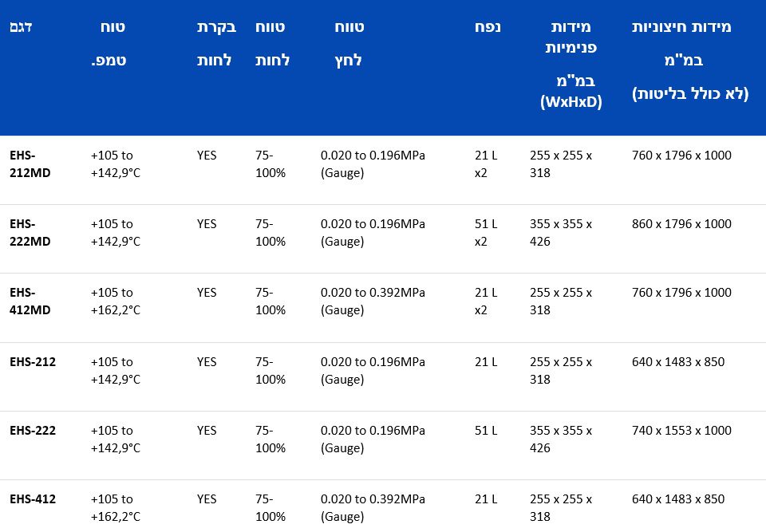
Task: Click the טווח לחות column header
Action: click(271, 44)
